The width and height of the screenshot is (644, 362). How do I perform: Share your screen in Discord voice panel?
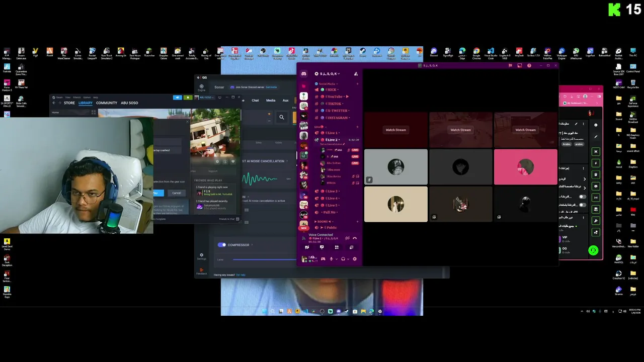tap(322, 247)
